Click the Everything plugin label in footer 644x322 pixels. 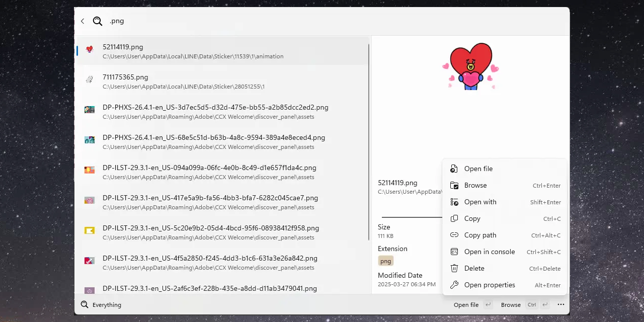pos(107,305)
